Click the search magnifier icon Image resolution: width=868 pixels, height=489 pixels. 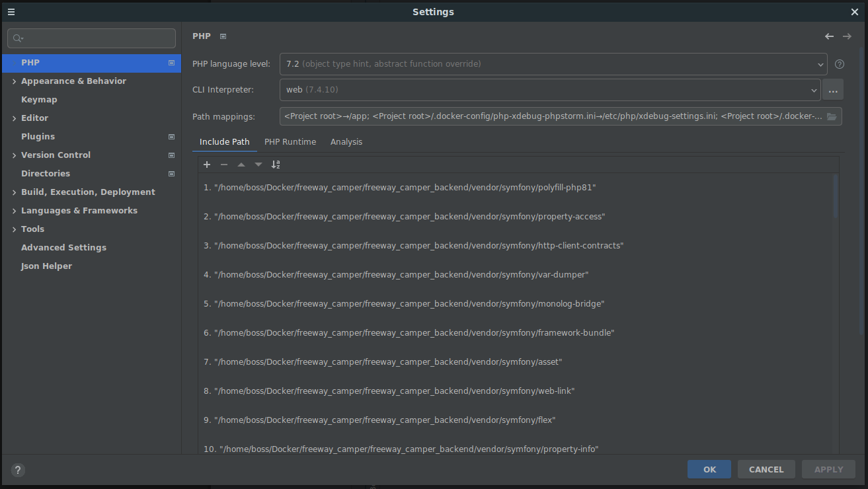[18, 38]
